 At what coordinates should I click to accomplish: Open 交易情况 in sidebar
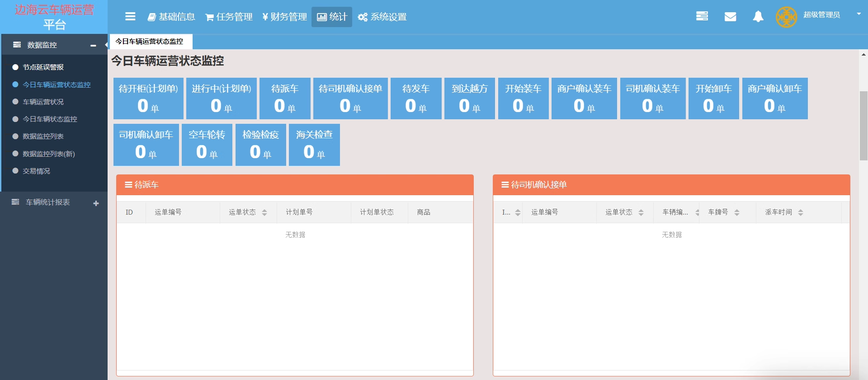[36, 171]
